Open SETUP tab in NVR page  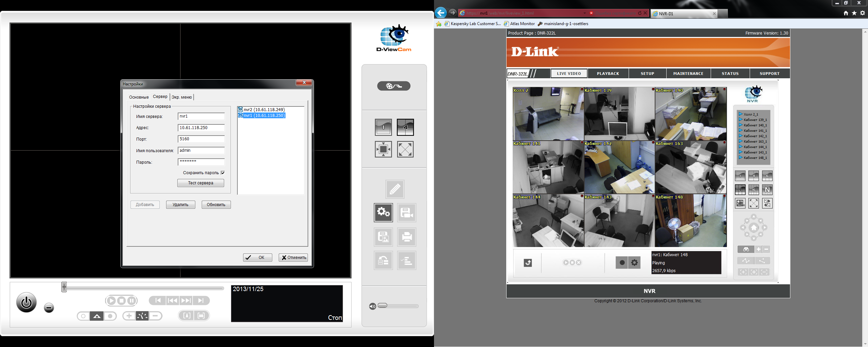tap(647, 74)
